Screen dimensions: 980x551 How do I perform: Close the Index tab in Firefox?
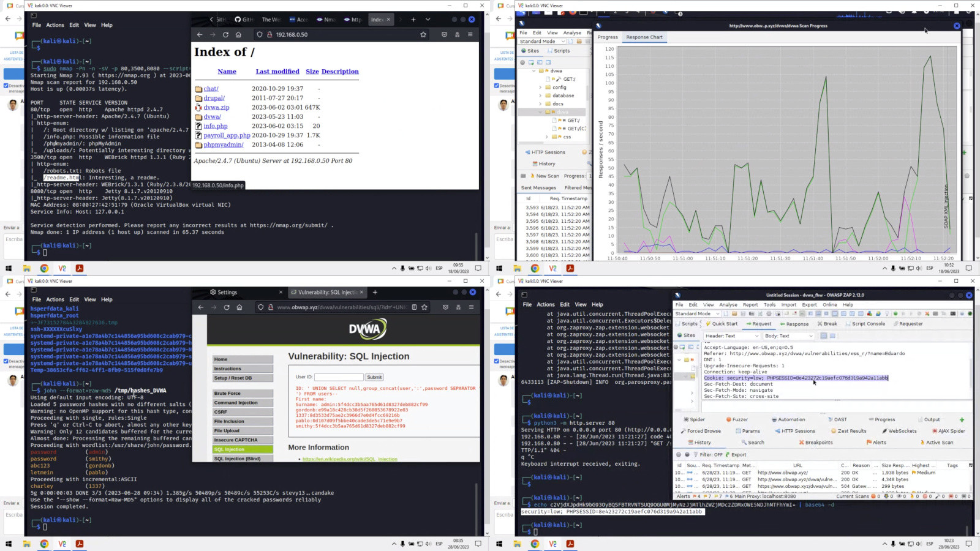(x=388, y=20)
